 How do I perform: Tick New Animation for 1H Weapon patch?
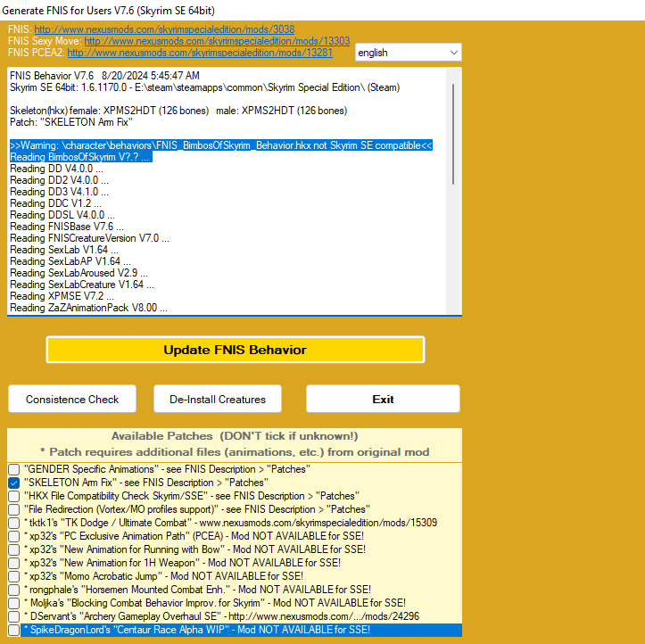pyautogui.click(x=14, y=563)
